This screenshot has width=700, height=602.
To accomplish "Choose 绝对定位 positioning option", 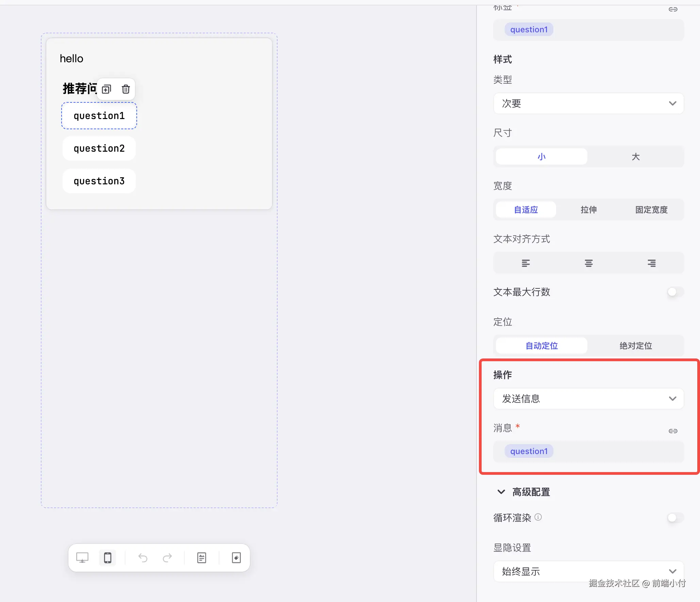I will click(635, 346).
